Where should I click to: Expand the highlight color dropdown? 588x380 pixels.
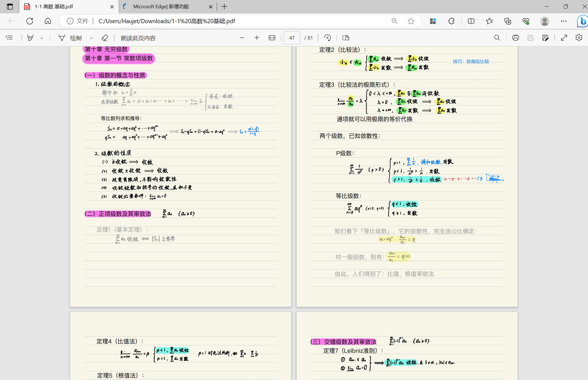[42, 38]
